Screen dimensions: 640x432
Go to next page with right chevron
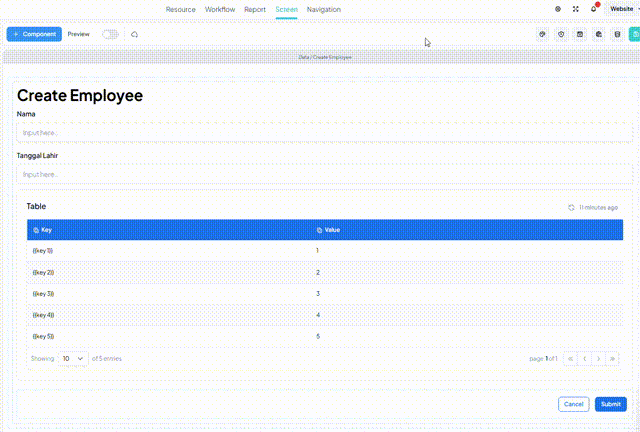[598, 359]
